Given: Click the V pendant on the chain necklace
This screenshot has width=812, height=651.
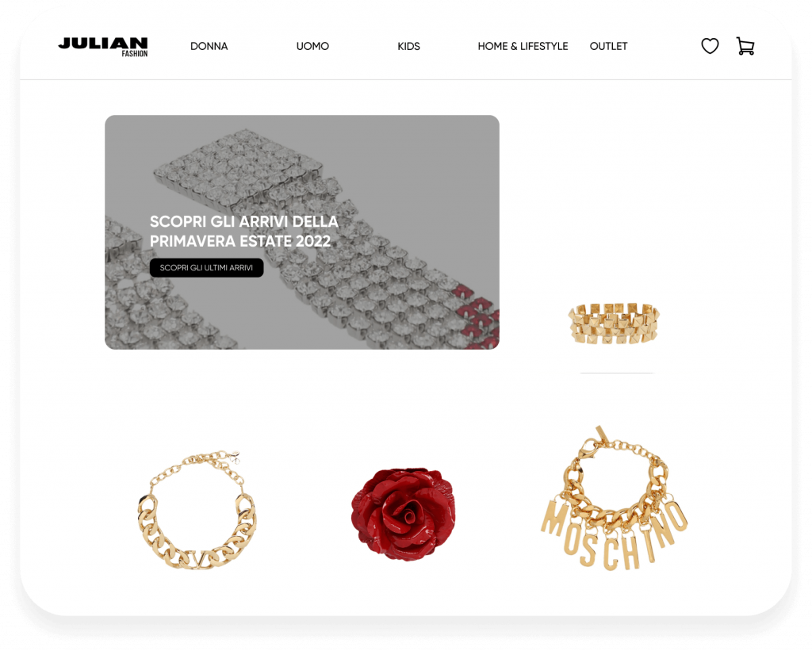Looking at the screenshot, I should click(x=197, y=560).
